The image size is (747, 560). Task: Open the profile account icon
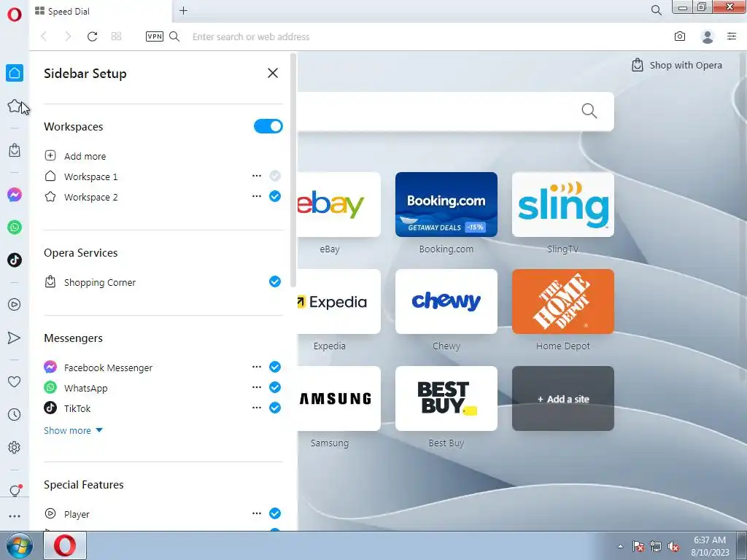(708, 36)
